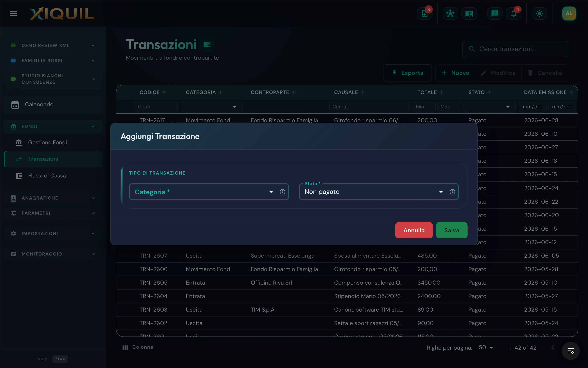Expand the Anagrafiche section
The image size is (588, 368).
53,198
